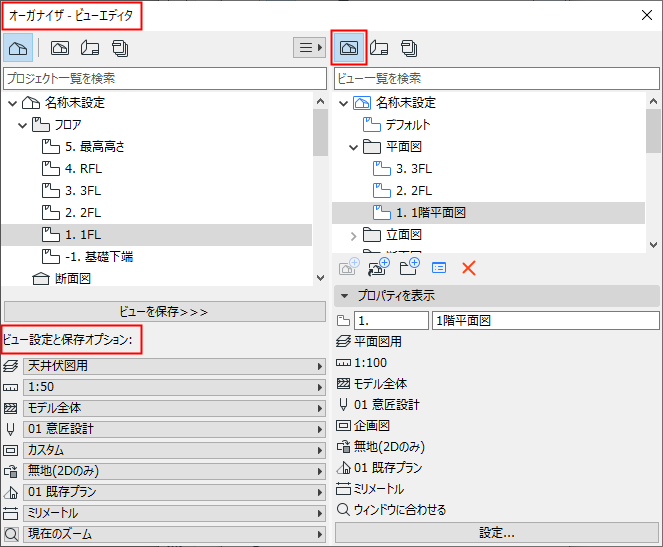
Task: Click ウィンドウに合わせる zoom property text
Action: click(400, 510)
